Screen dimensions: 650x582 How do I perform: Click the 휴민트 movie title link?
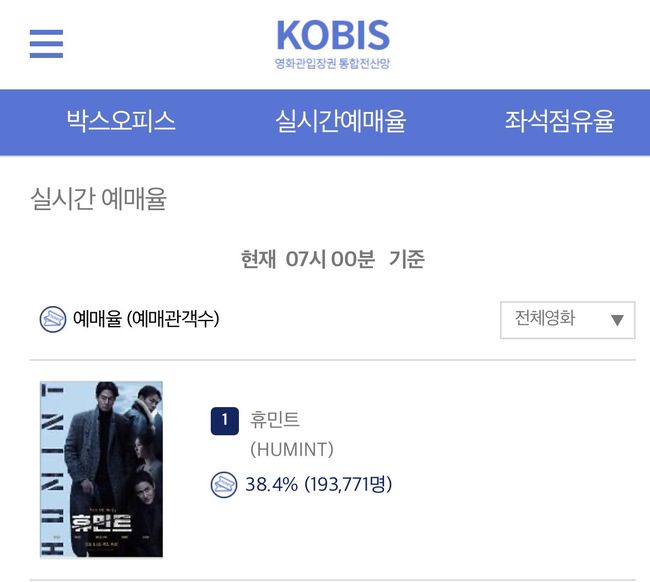click(x=275, y=420)
